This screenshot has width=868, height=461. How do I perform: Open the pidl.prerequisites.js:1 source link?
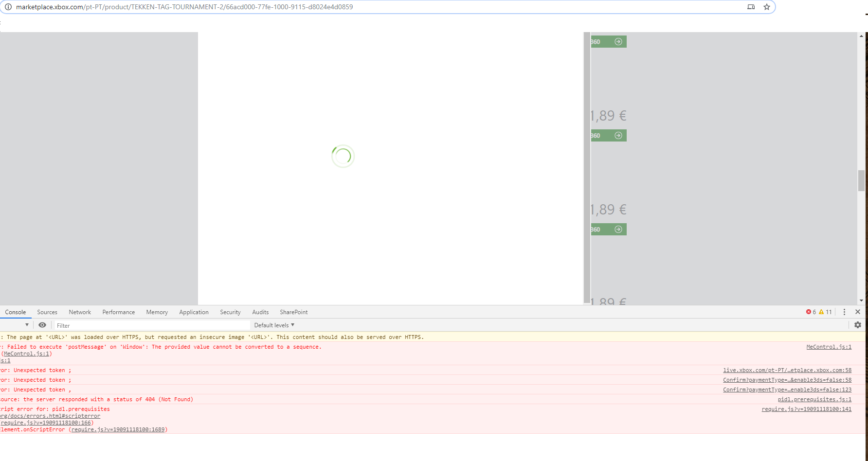814,399
